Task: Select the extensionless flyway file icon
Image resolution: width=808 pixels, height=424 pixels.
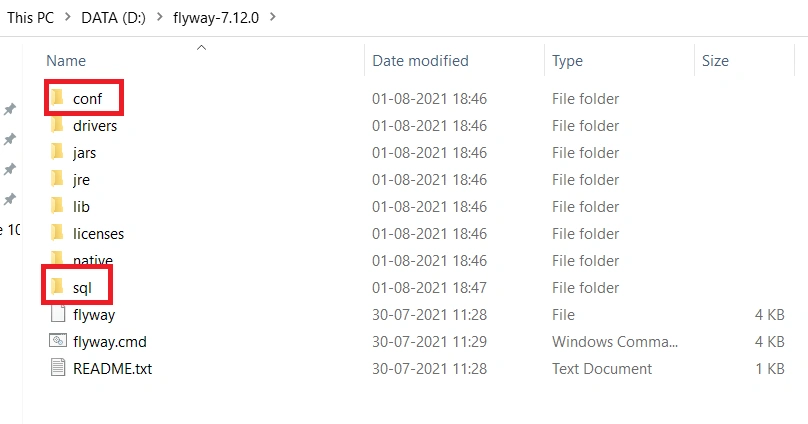Action: 58,313
